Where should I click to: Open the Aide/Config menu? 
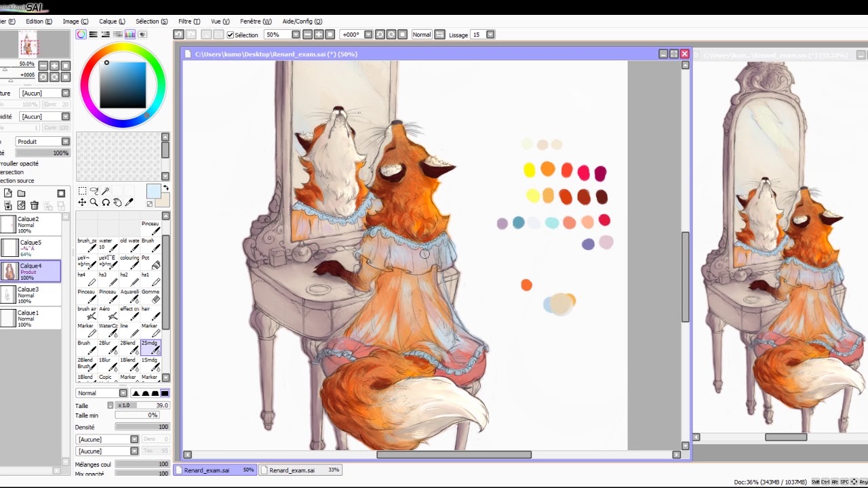[x=302, y=22]
